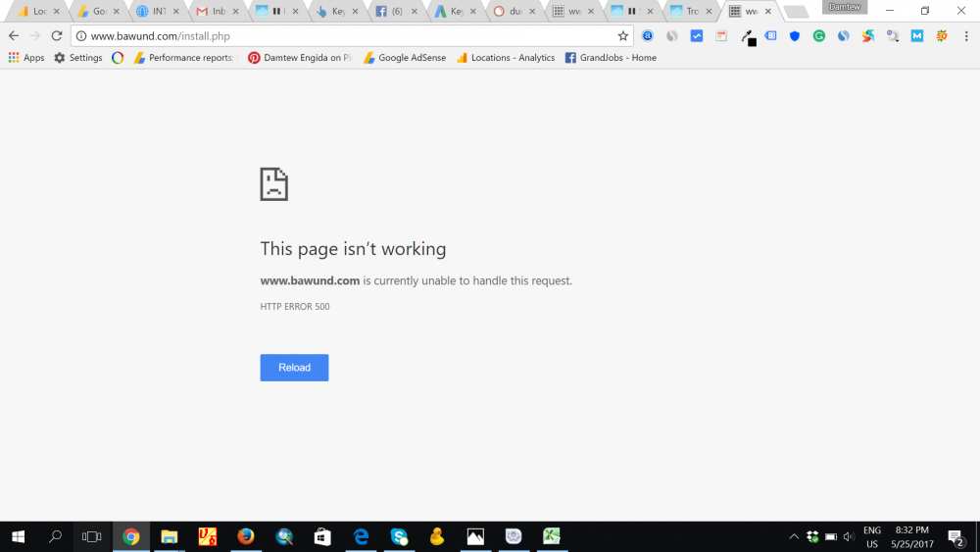This screenshot has width=980, height=552.
Task: Open Skype from the taskbar
Action: point(399,536)
